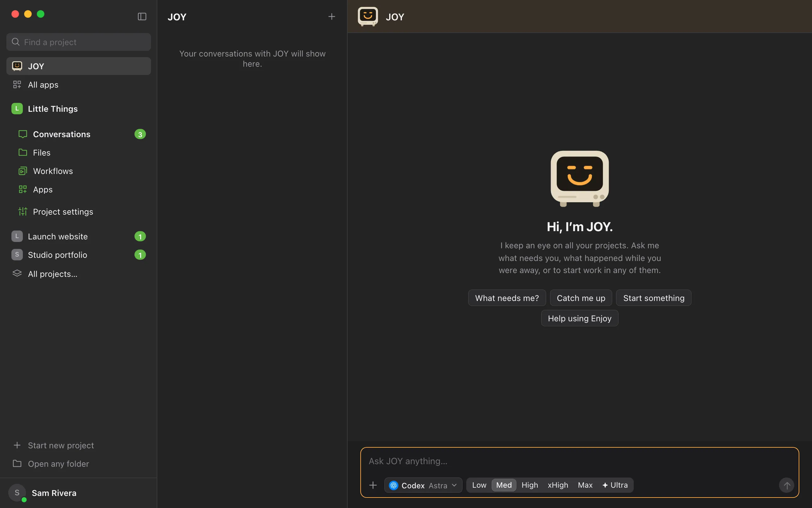
Task: Open the Studio portfolio project
Action: [79, 255]
